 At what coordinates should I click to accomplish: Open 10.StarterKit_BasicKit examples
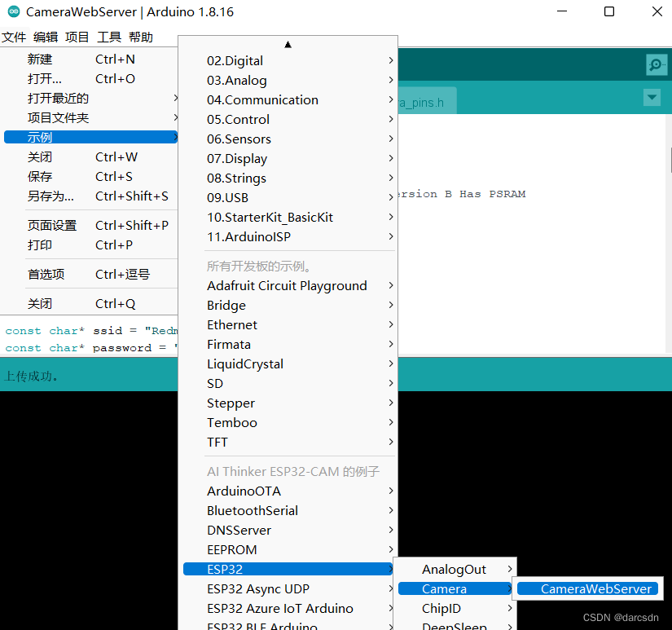point(288,217)
